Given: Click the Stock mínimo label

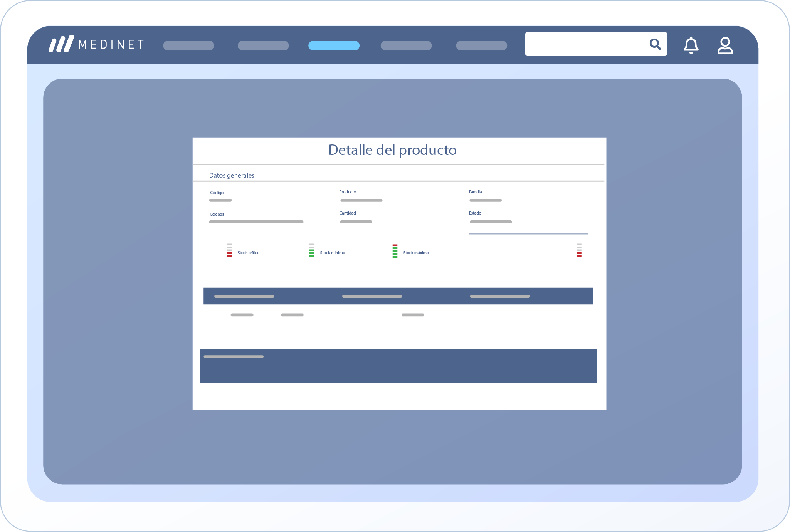Looking at the screenshot, I should (x=332, y=253).
